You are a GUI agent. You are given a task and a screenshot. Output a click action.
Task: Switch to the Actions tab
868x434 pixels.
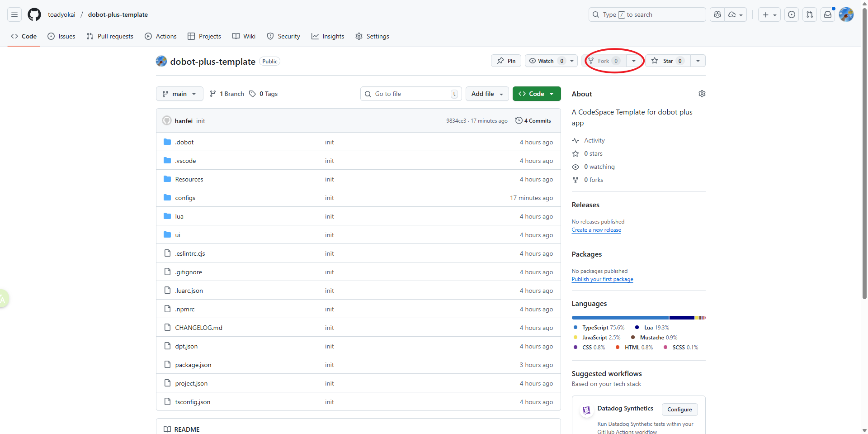tap(160, 36)
